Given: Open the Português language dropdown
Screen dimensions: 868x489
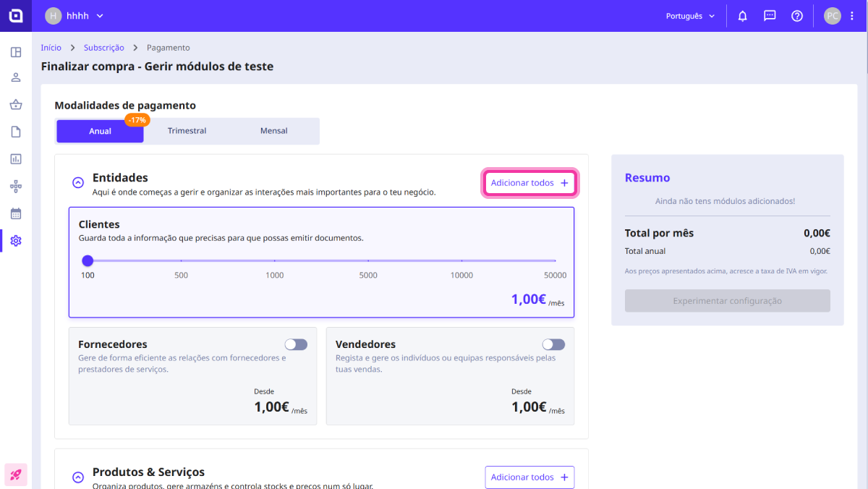Looking at the screenshot, I should coord(690,16).
